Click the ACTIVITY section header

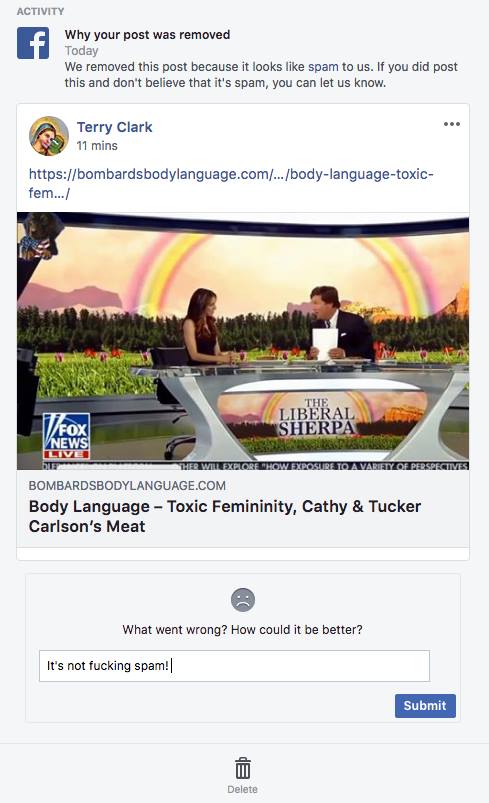(x=40, y=11)
